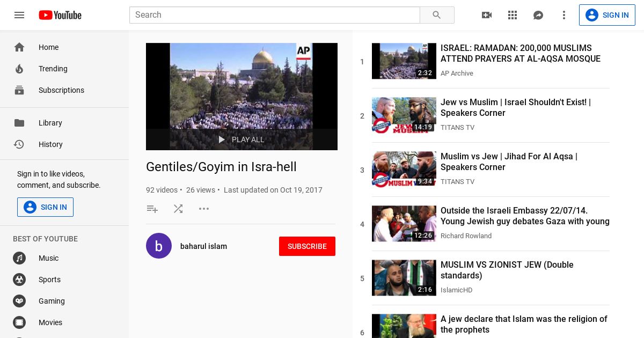Open title Jew vs Muslim Israel Shouldn't Exist
Image resolution: width=644 pixels, height=338 pixels.
click(x=516, y=107)
